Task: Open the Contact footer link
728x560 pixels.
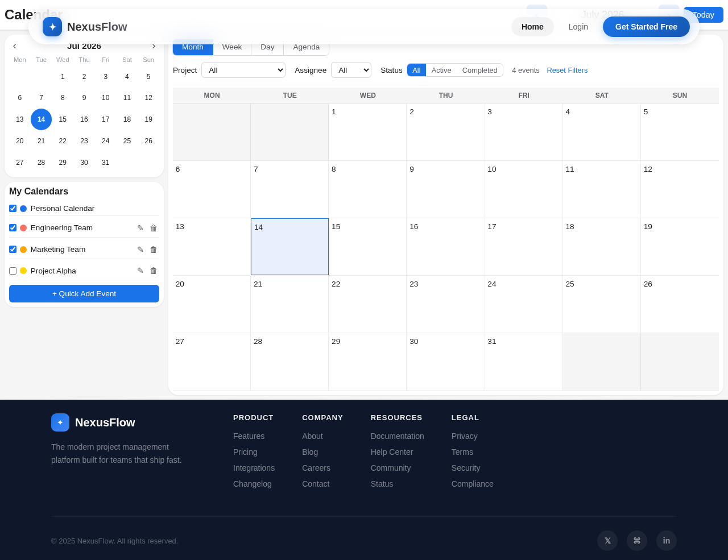Action: (316, 484)
